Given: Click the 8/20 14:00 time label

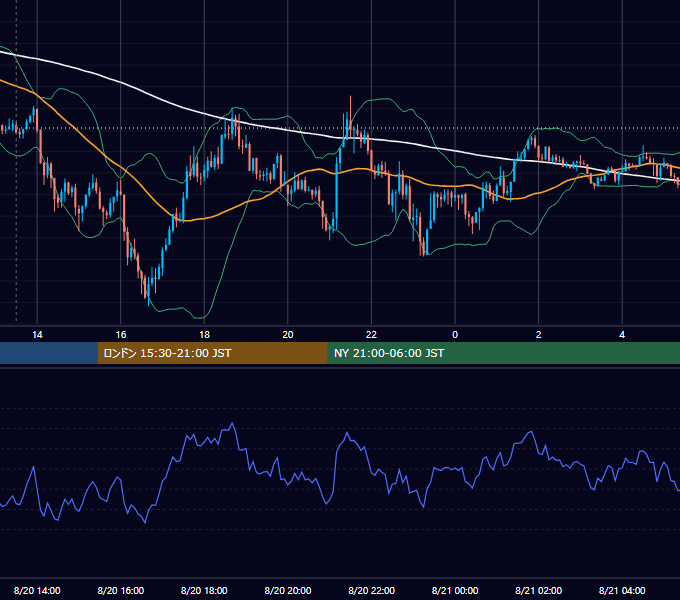Looking at the screenshot, I should (x=37, y=590).
